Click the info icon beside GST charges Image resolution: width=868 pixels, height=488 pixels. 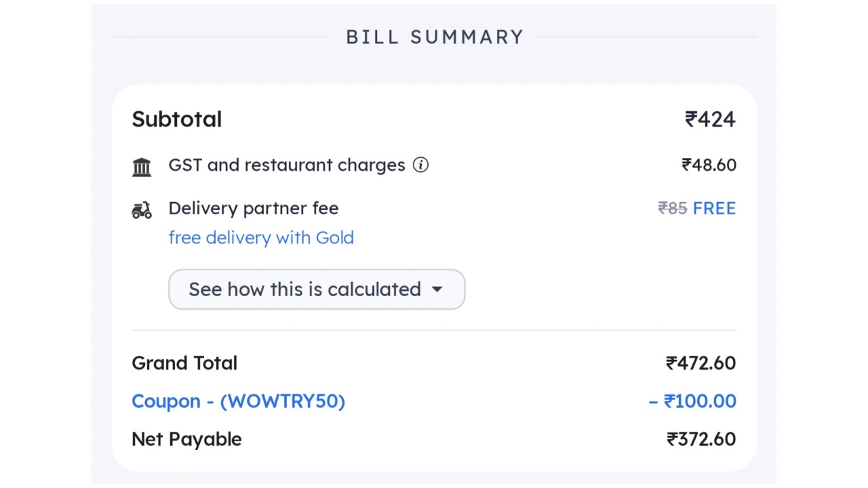tap(421, 165)
